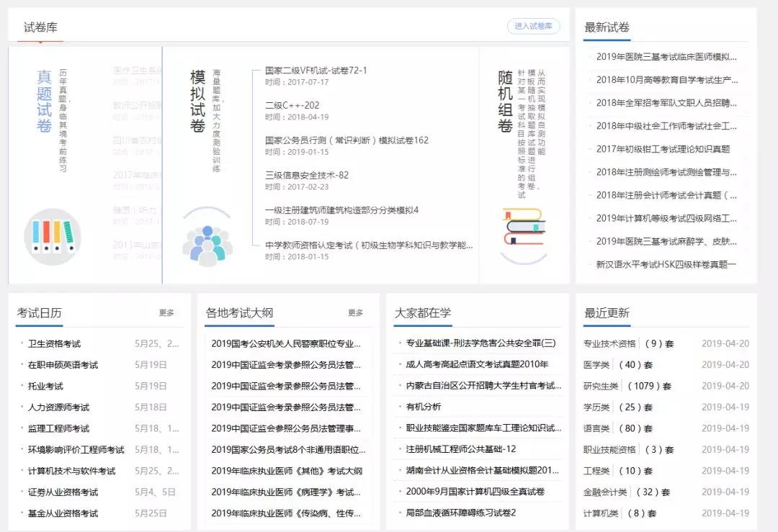Open 2019年临床执业医师《病理学》syllabus

pyautogui.click(x=286, y=492)
